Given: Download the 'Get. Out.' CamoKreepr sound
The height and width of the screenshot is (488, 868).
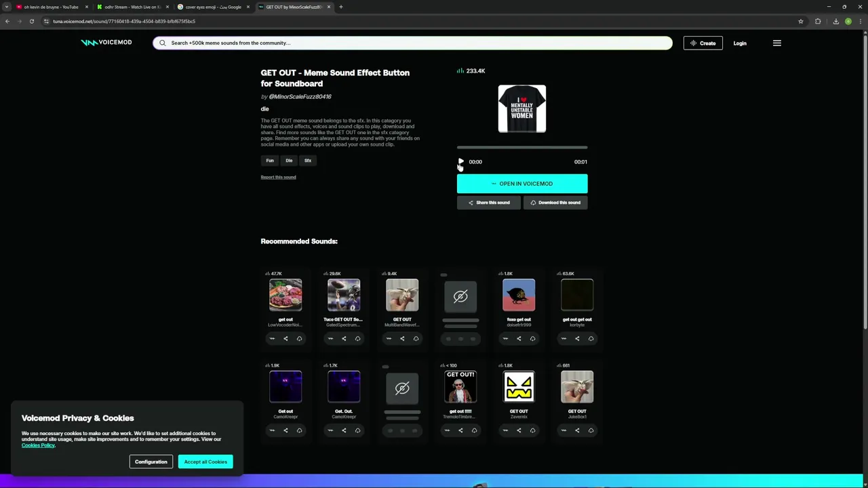Looking at the screenshot, I should 357,430.
